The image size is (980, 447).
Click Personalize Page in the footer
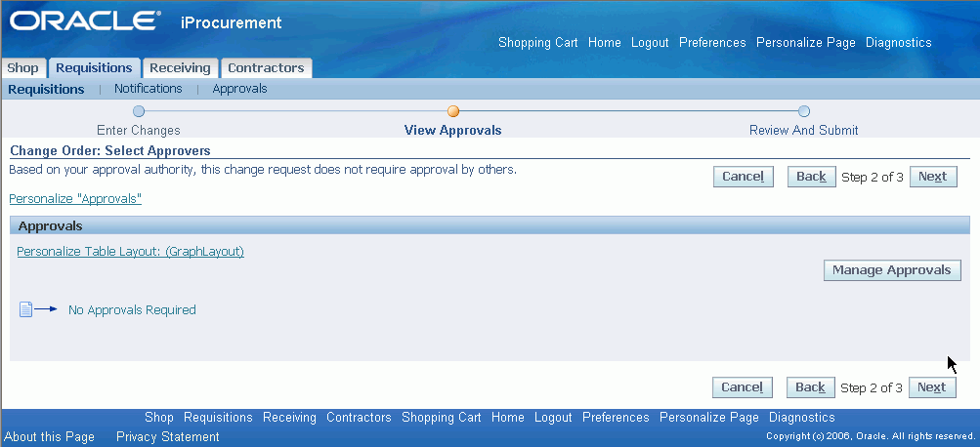(x=709, y=417)
